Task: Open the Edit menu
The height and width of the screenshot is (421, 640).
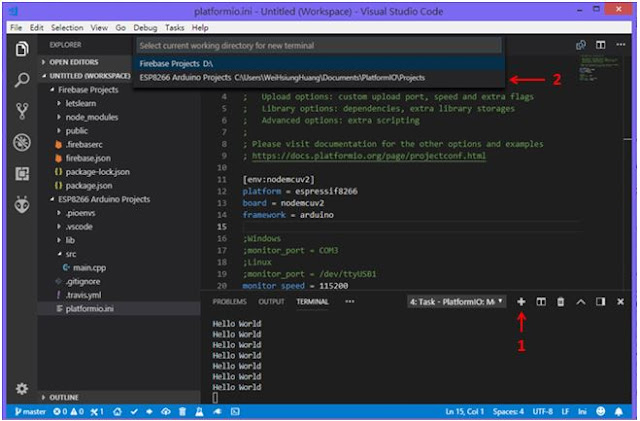Action: click(x=36, y=28)
